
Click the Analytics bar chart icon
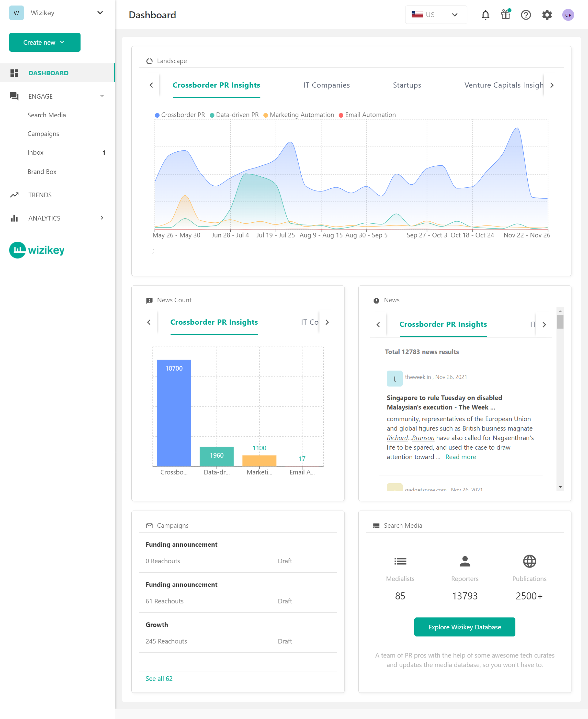coord(14,218)
